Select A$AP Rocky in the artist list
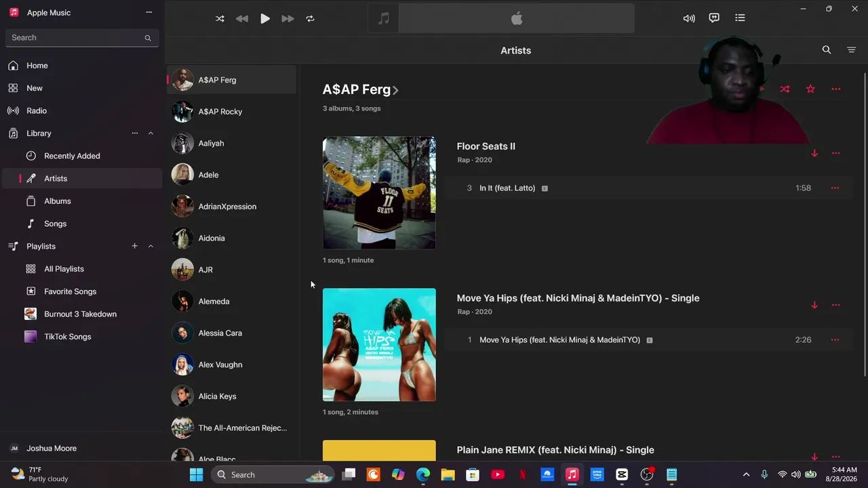Screen dimensions: 868x488 pos(231,112)
